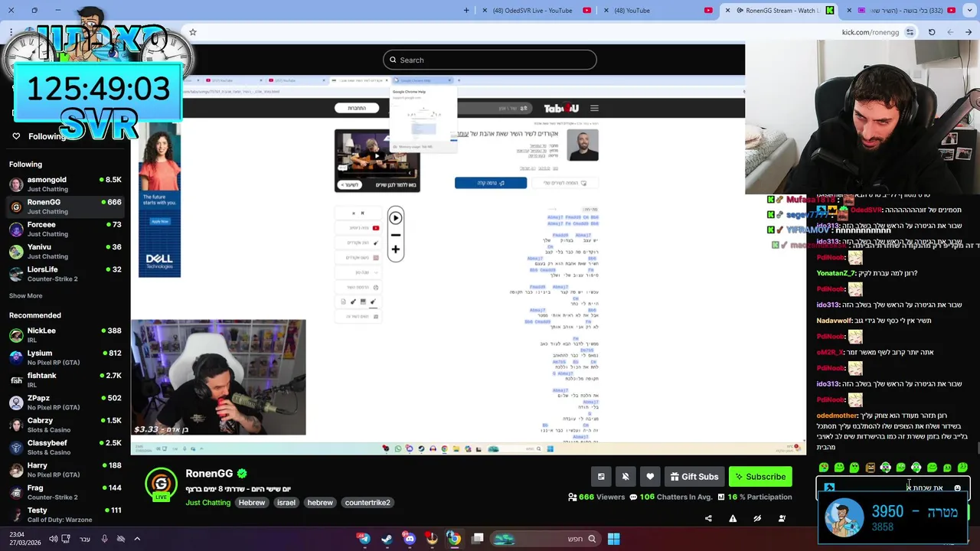This screenshot has width=980, height=551.
Task: Open Steam from the taskbar
Action: tap(387, 539)
